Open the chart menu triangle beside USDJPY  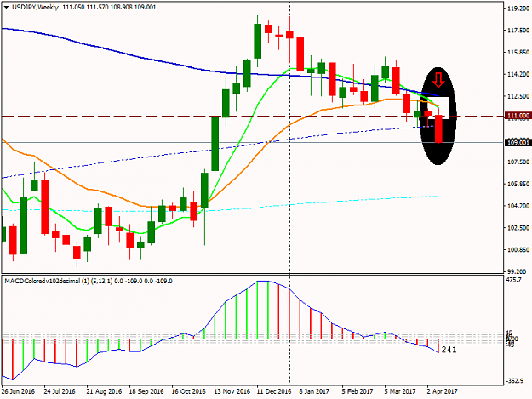6,7
